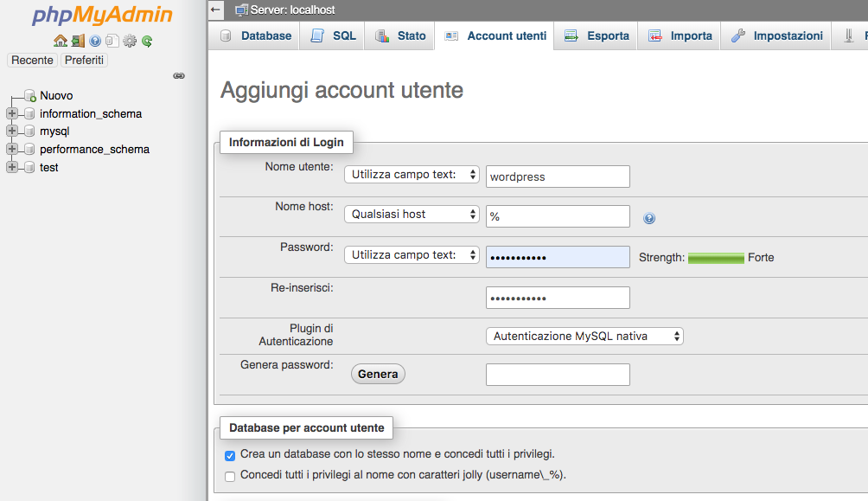Reload the navigation panel with green refresh icon
This screenshot has height=501, width=868.
pyautogui.click(x=147, y=41)
